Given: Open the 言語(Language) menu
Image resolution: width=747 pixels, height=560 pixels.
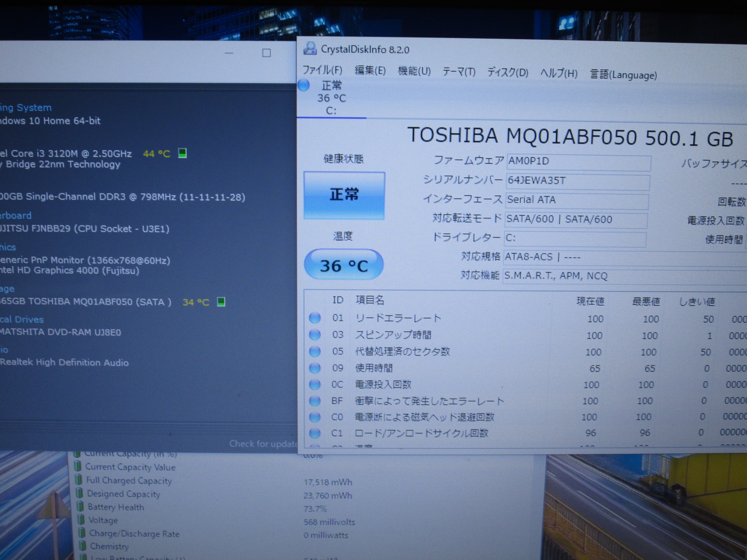Looking at the screenshot, I should point(623,75).
